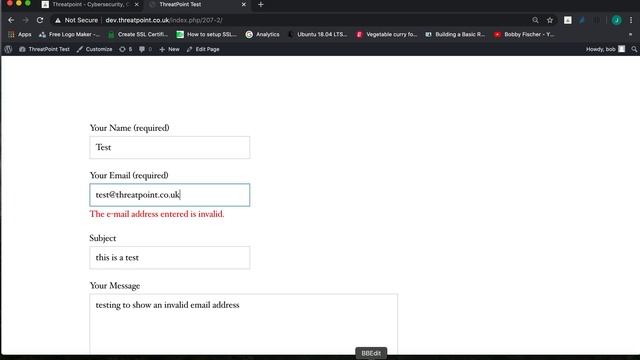Open the New content menu
Screen dimensions: 640x360
(x=169, y=49)
